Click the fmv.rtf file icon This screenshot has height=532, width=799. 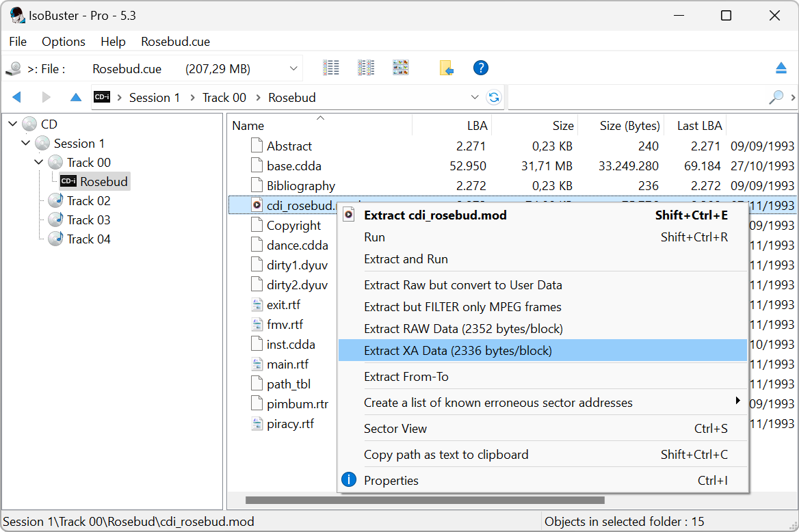[257, 325]
